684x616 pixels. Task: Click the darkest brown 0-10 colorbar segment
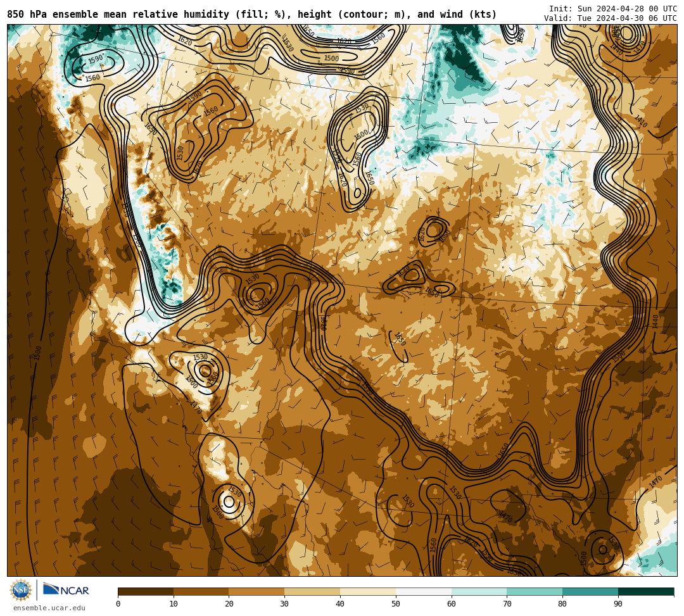click(146, 591)
